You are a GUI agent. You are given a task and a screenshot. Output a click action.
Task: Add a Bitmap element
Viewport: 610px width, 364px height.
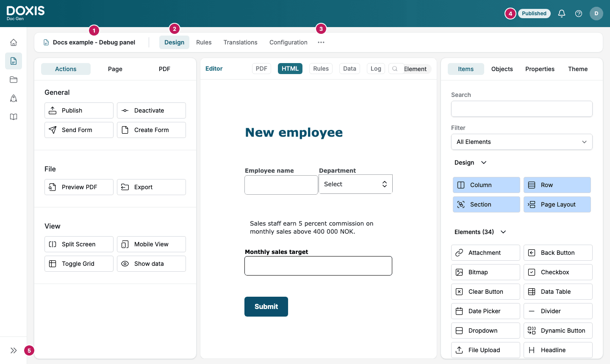[485, 272]
